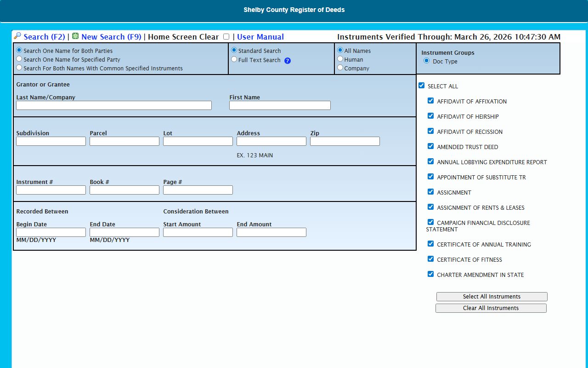588x368 pixels.
Task: Select Search For Both Names With Common Instruments
Action: (x=19, y=68)
